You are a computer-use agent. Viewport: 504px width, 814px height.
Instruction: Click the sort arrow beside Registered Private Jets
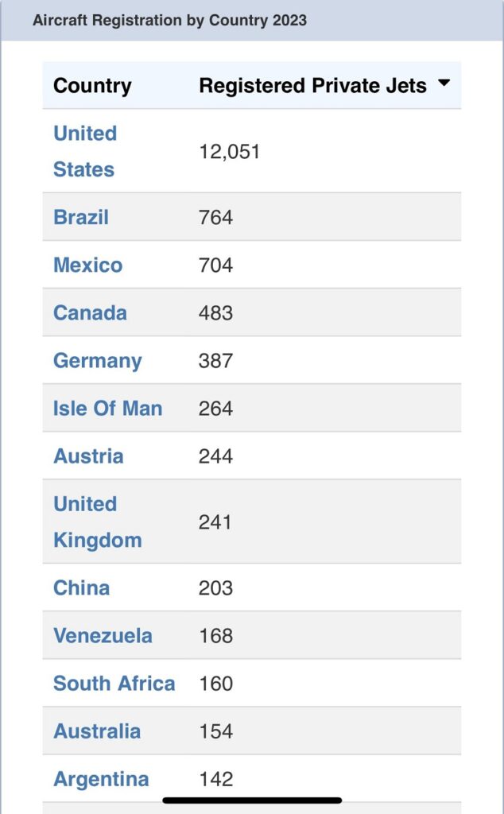coord(444,83)
